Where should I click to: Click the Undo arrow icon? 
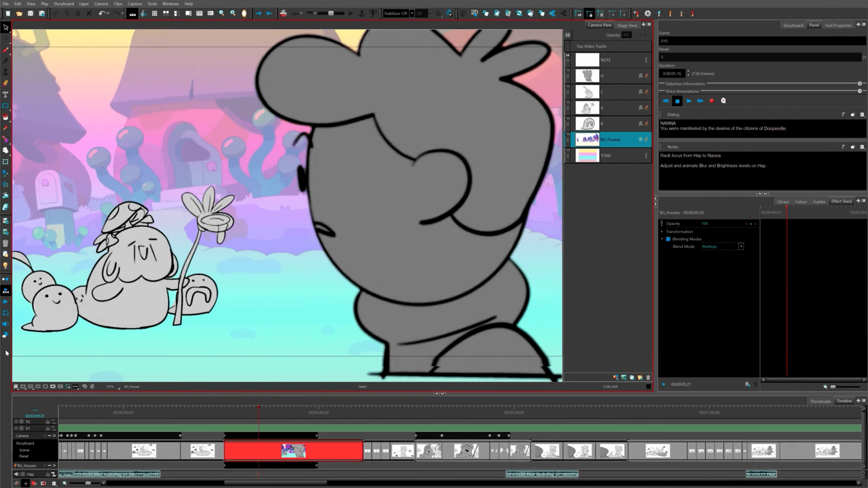click(102, 14)
